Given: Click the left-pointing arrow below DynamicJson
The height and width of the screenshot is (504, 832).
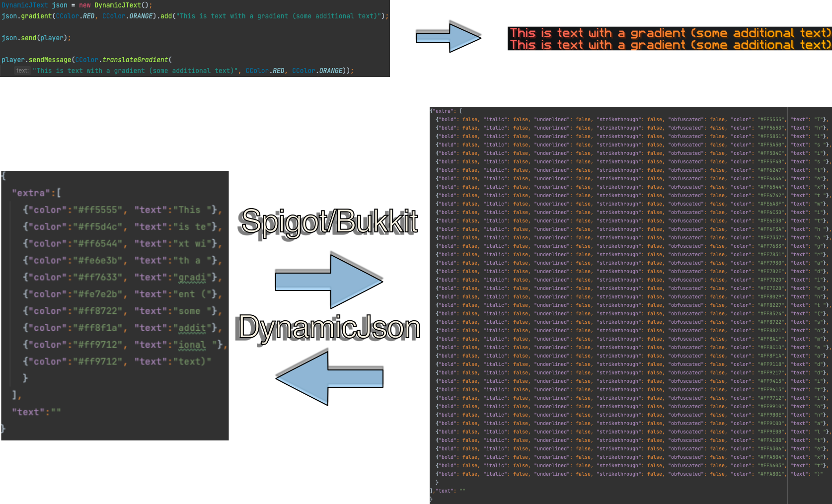Looking at the screenshot, I should tap(329, 378).
